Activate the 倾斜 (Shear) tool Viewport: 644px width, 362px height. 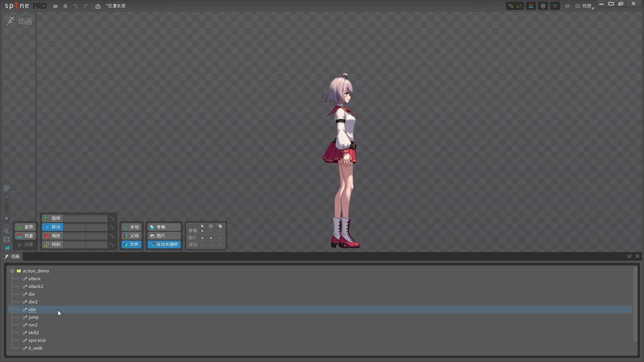[x=52, y=245]
